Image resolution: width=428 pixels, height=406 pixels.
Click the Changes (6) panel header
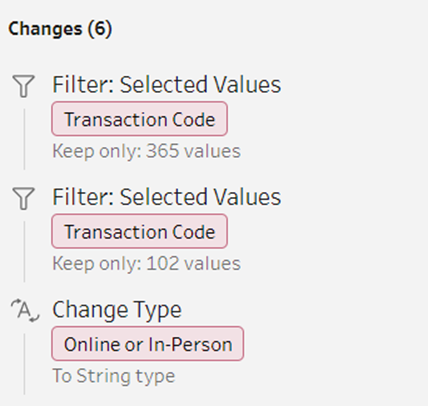60,29
